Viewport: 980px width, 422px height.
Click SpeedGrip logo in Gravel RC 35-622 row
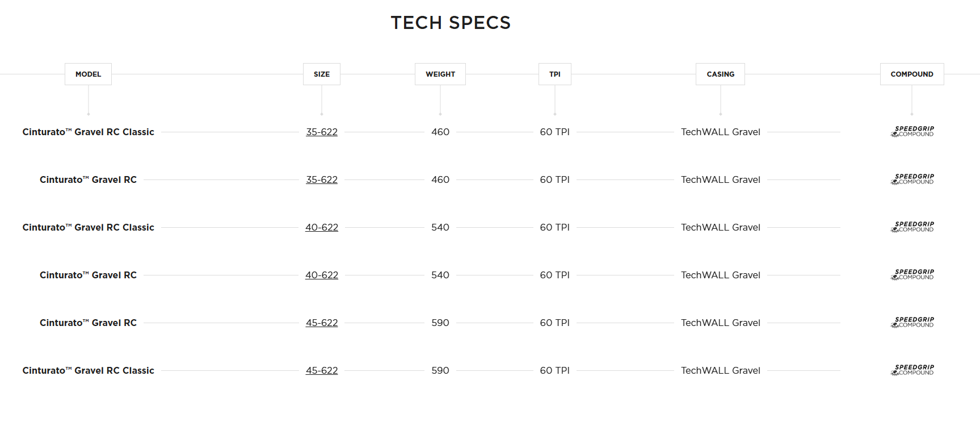[912, 179]
